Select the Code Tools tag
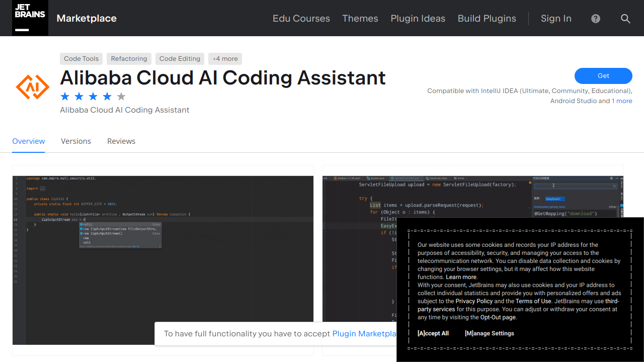 pos(82,59)
